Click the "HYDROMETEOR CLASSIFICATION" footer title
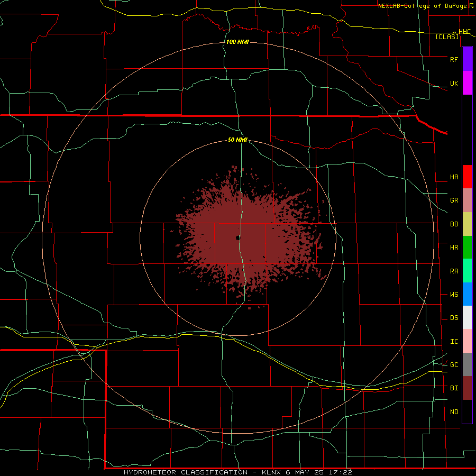The width and height of the screenshot is (476, 476). pos(186,472)
